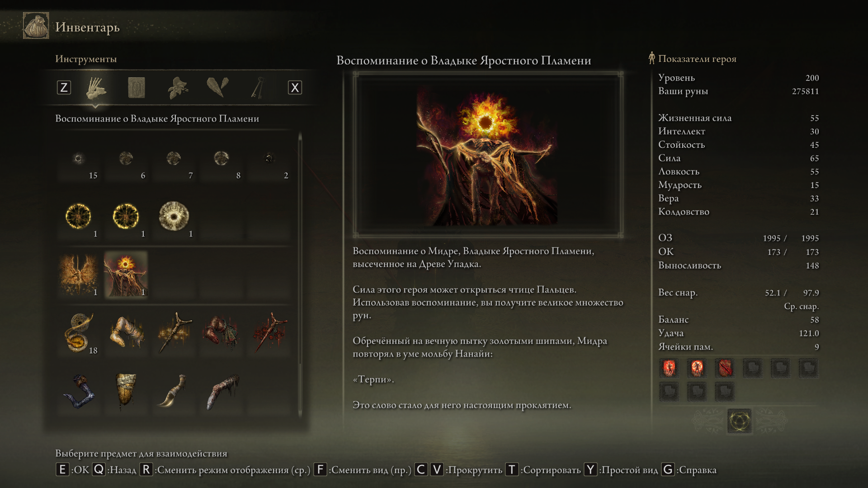Select the arrowheads category tab
868x488 pixels.
click(217, 87)
